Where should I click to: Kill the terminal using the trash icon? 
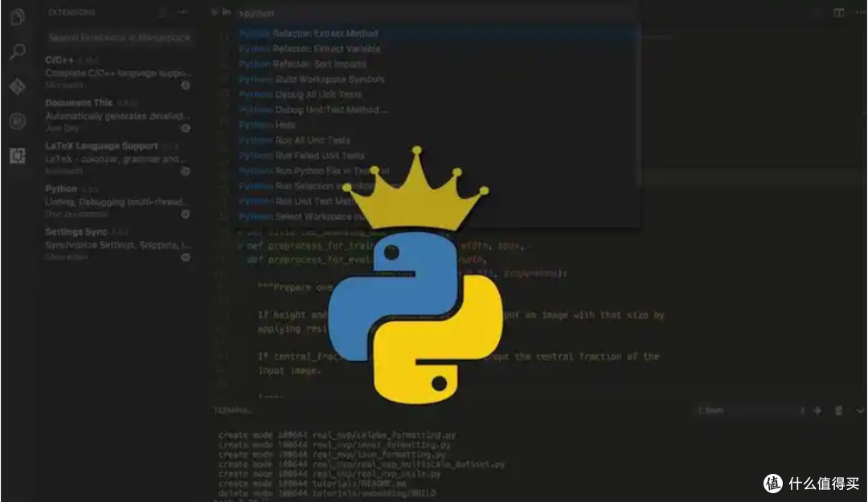coord(838,410)
